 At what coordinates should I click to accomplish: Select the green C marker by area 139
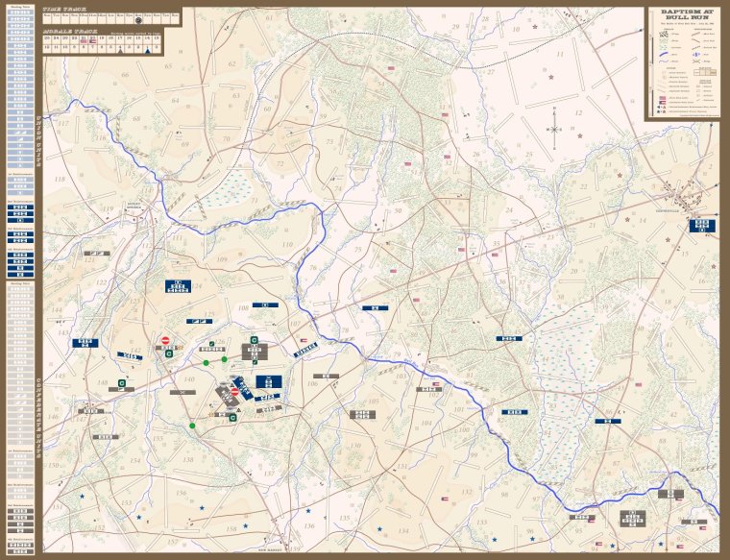[232, 418]
